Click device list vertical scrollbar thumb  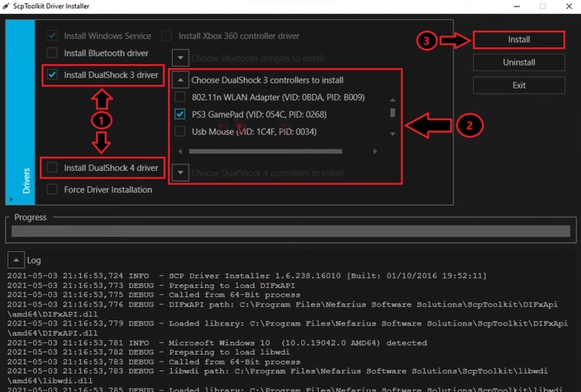click(x=393, y=112)
